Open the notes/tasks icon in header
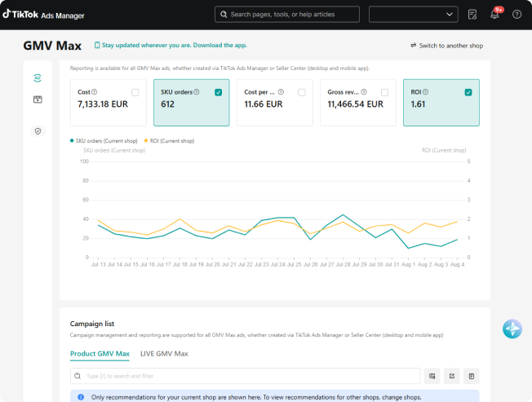This screenshot has width=532, height=402. (x=472, y=14)
